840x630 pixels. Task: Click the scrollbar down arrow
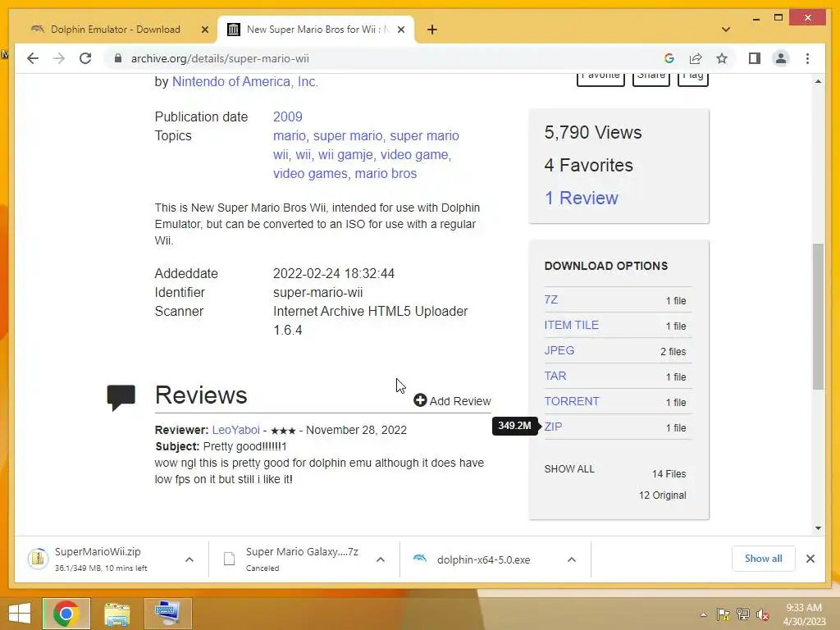(818, 528)
